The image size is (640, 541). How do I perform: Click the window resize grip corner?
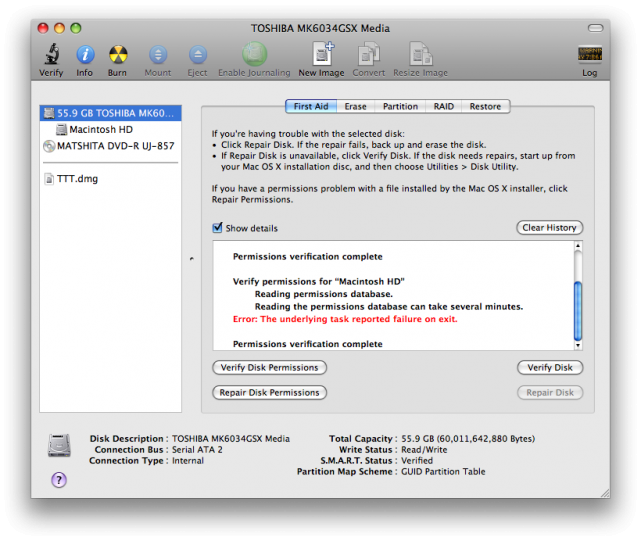pos(604,493)
